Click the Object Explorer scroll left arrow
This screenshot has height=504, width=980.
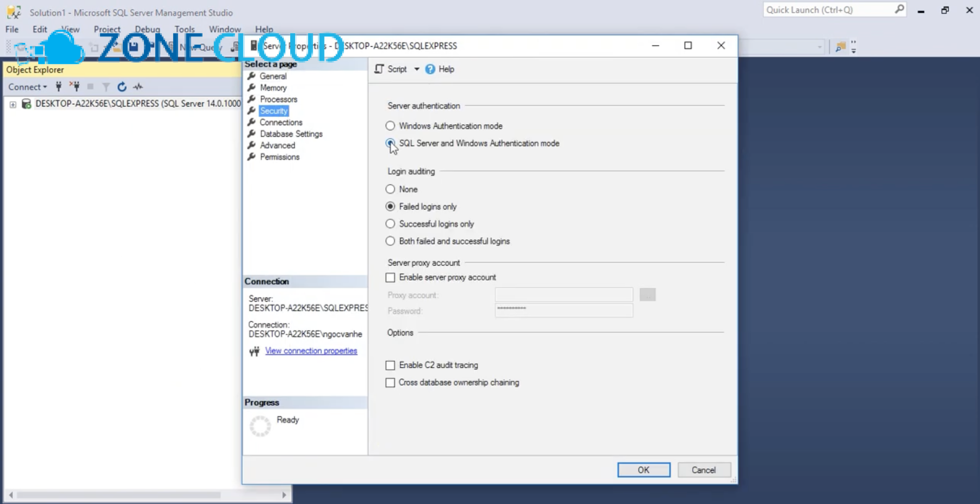click(11, 495)
